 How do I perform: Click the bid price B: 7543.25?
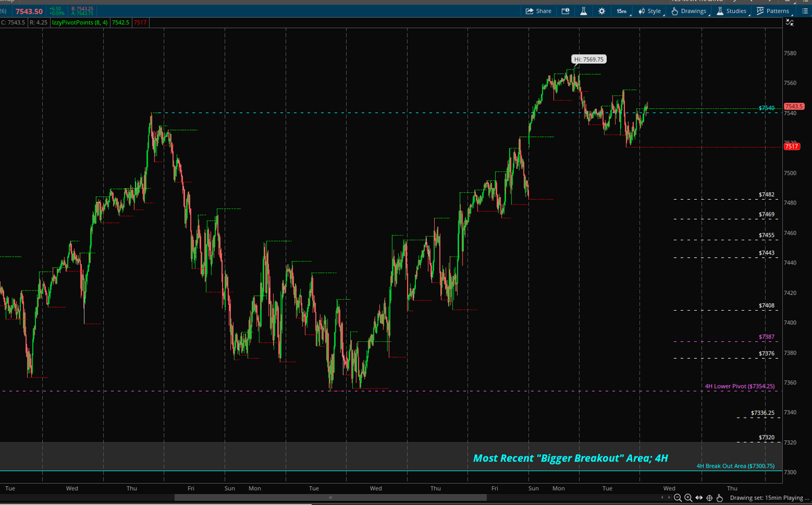pyautogui.click(x=83, y=9)
